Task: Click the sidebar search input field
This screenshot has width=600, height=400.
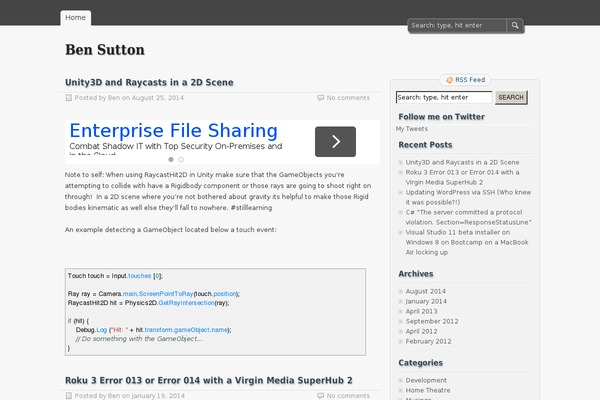Action: click(x=444, y=98)
